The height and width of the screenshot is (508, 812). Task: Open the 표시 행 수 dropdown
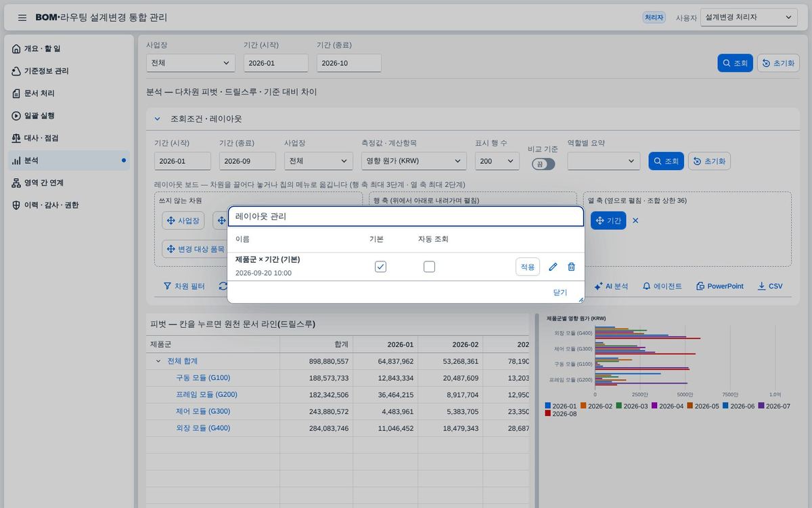pos(497,161)
